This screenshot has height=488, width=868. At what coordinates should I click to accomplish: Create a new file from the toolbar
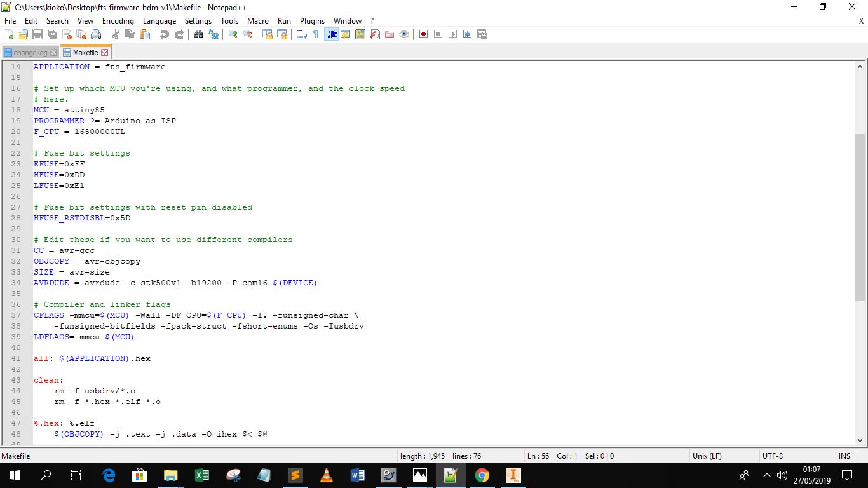click(9, 34)
